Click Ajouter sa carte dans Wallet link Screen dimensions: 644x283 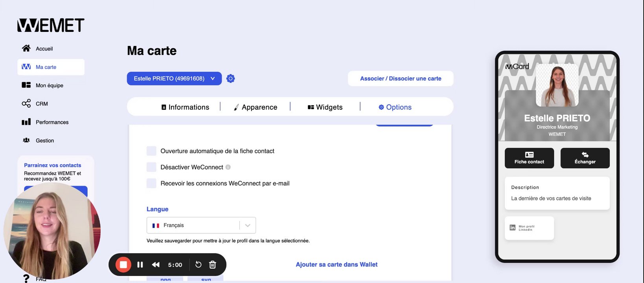[337, 265]
